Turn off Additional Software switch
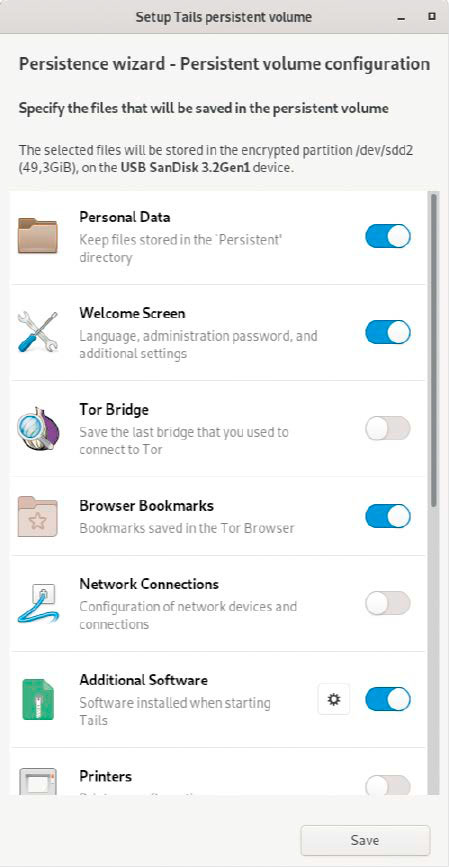Screen dimensions: 449x867 [x=388, y=699]
